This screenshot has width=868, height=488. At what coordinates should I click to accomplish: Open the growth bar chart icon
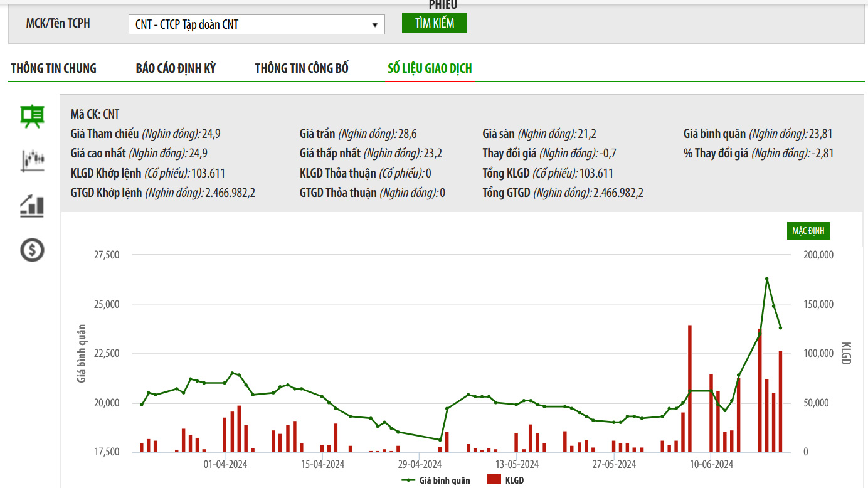(32, 206)
